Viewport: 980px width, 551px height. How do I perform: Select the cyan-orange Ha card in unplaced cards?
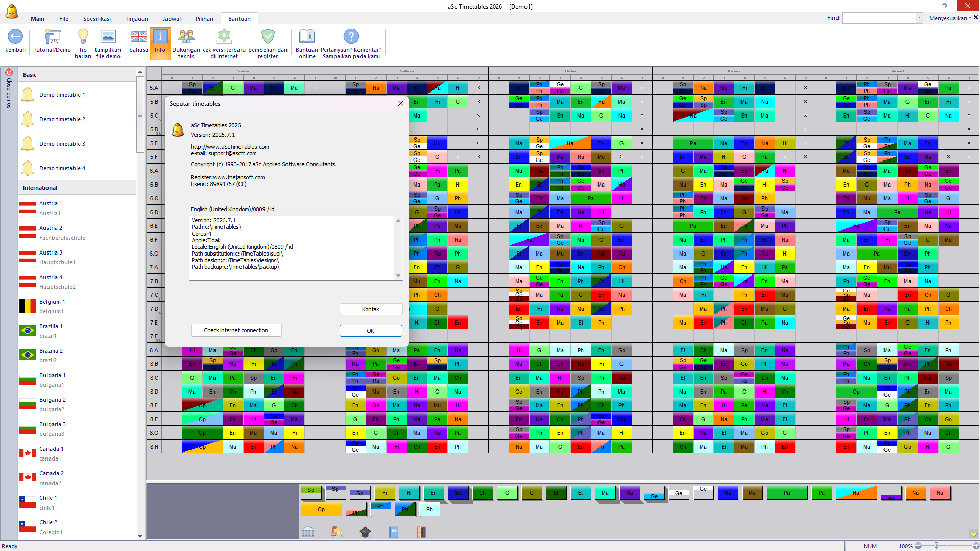(x=856, y=493)
